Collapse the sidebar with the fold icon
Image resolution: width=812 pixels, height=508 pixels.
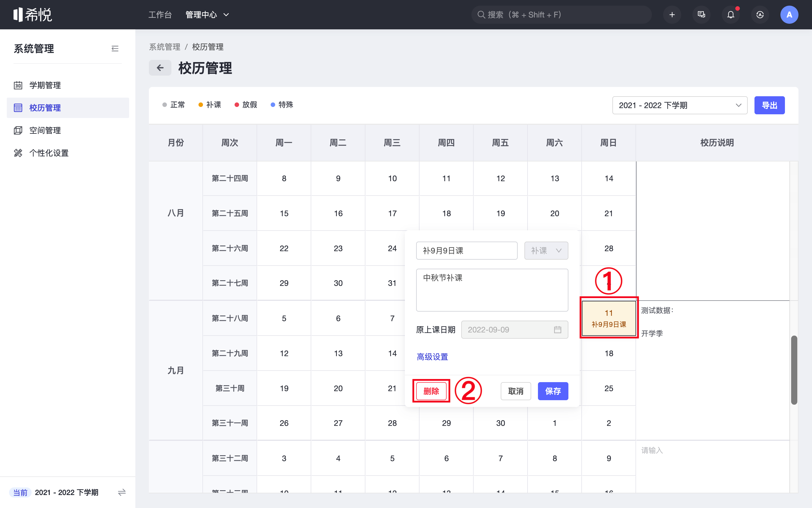coord(115,49)
